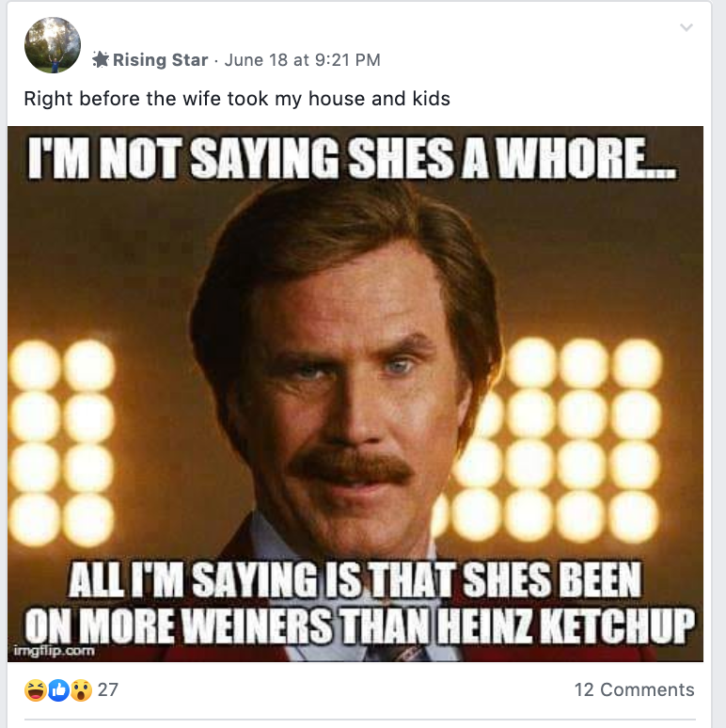Open the June 18 at 9:21 PM timestamp
The height and width of the screenshot is (728, 726).
coord(302,60)
